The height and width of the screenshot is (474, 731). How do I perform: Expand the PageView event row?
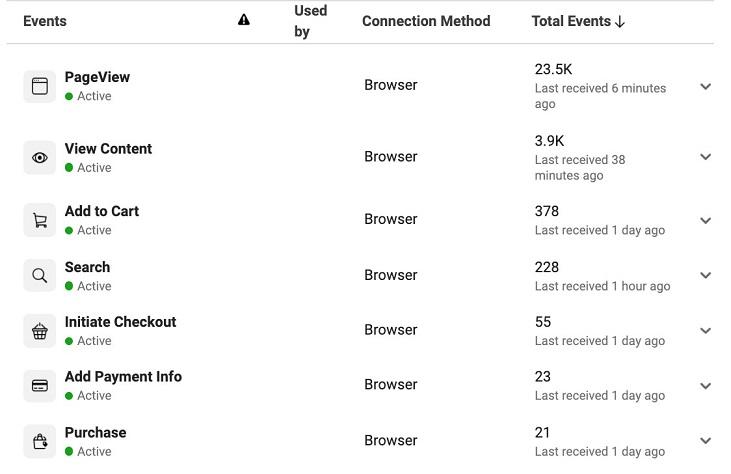coord(705,87)
